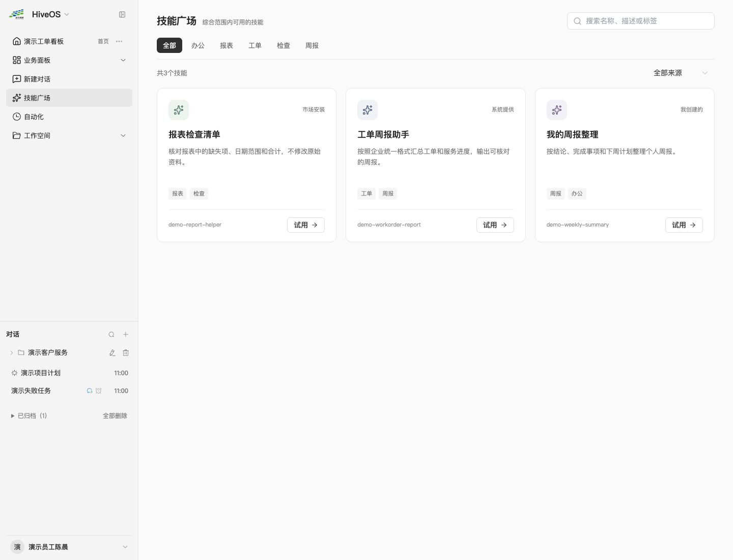Switch to the 办公 tab
This screenshot has width=733, height=560.
(198, 45)
